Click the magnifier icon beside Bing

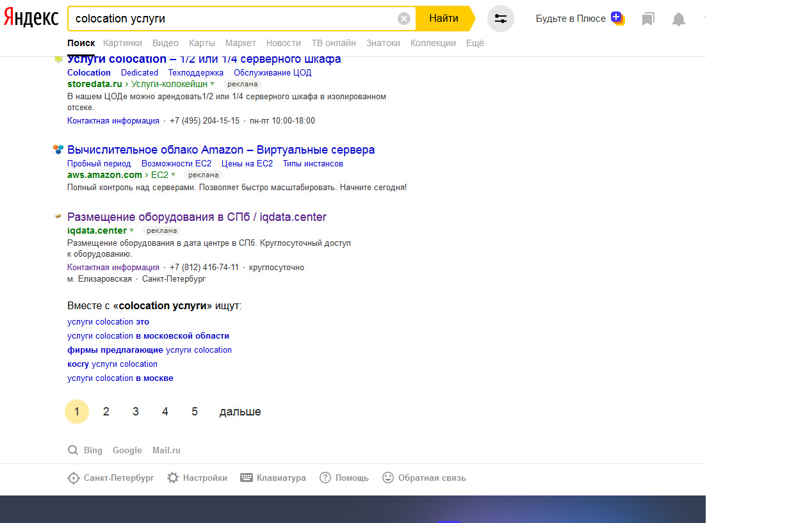[x=73, y=450]
